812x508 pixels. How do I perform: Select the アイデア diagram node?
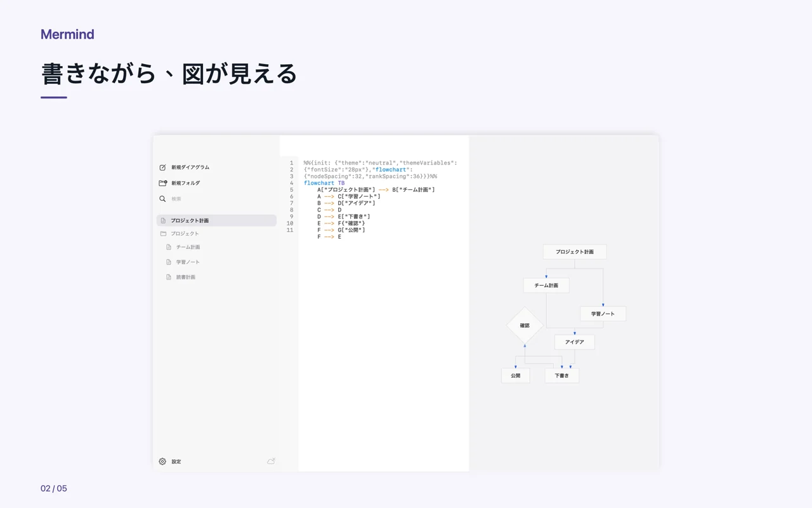[x=575, y=342]
